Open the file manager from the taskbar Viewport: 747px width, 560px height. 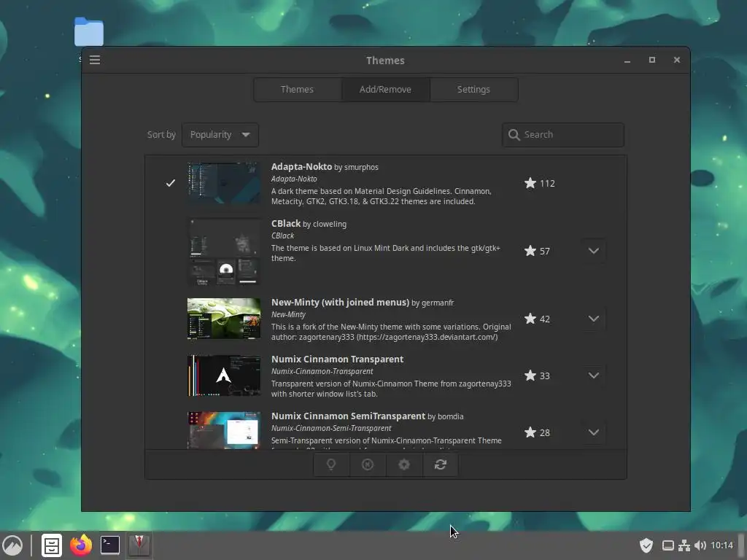click(52, 545)
